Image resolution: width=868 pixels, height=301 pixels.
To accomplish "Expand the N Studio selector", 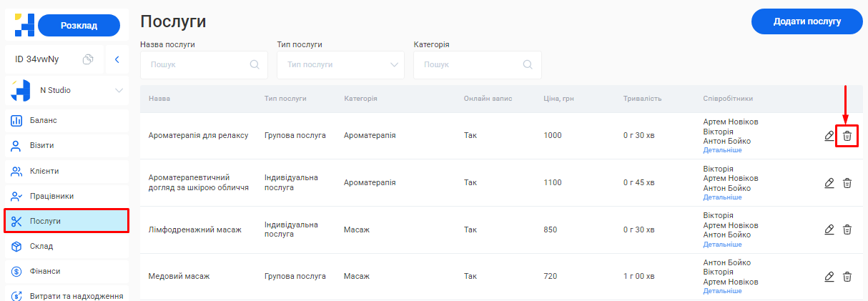I will click(119, 91).
